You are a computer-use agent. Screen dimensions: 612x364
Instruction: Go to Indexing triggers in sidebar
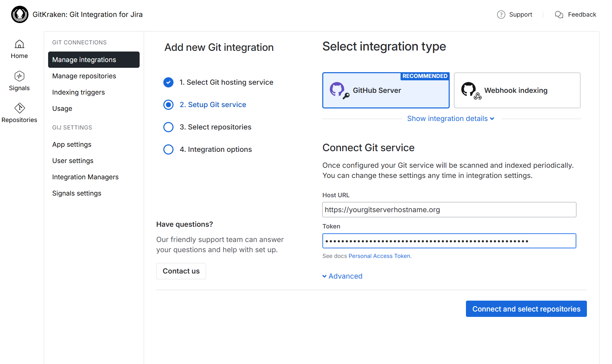point(78,92)
